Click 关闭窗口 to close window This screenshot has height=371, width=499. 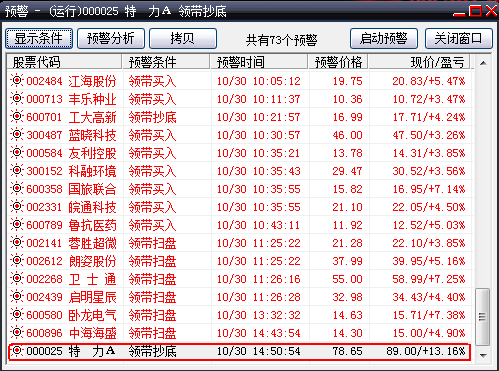(459, 39)
